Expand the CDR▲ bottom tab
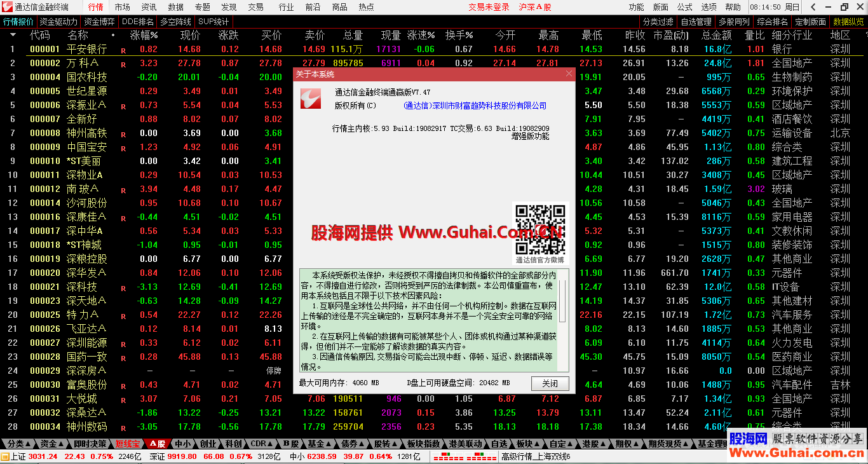 (x=262, y=444)
